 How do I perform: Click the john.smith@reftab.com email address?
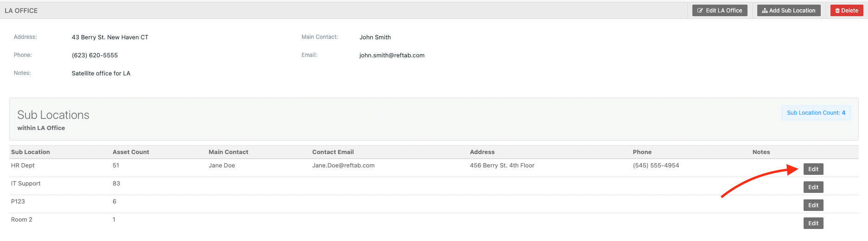[x=392, y=56]
